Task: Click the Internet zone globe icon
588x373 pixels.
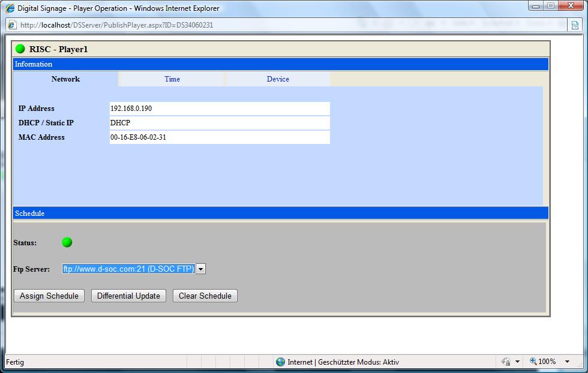Action: 280,362
